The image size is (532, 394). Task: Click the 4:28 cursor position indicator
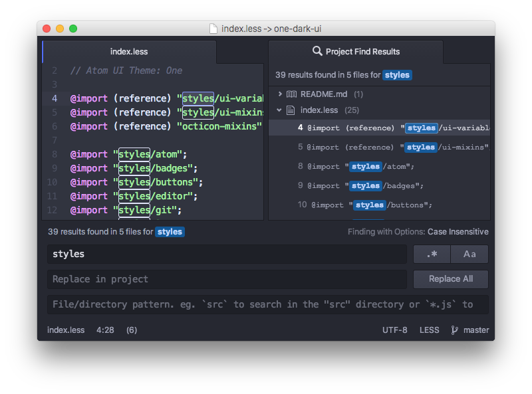coord(104,330)
